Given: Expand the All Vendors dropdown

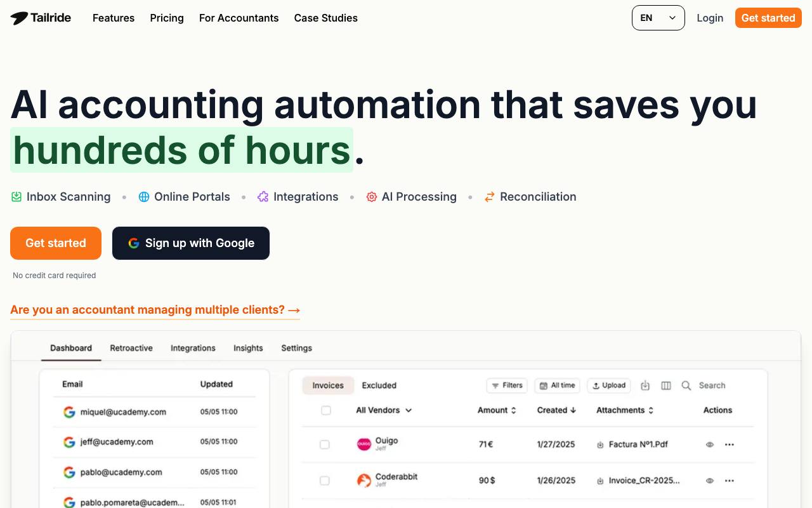Looking at the screenshot, I should (x=384, y=410).
